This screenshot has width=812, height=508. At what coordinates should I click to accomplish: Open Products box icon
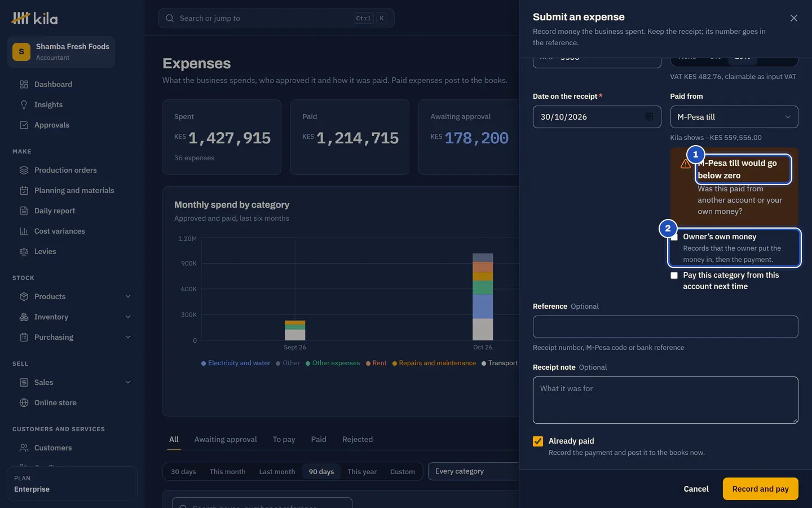point(24,297)
